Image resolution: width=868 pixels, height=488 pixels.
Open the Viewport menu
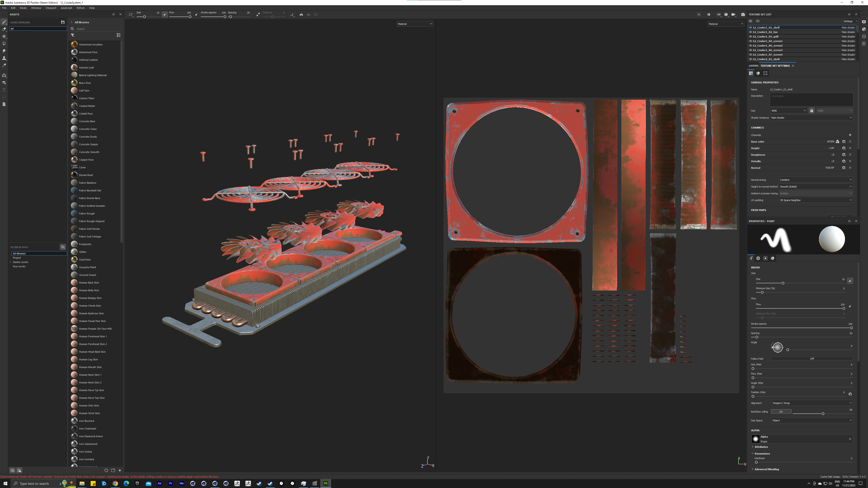tap(51, 8)
